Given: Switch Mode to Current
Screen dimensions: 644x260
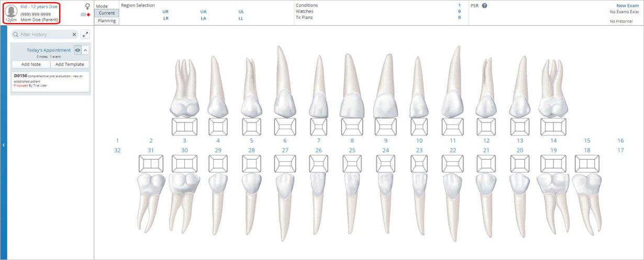Looking at the screenshot, I should (x=107, y=13).
